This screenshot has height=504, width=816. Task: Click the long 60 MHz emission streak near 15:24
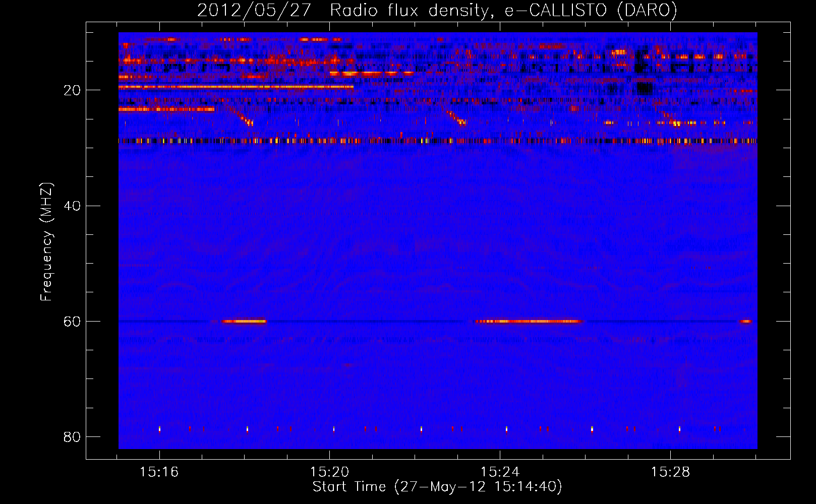coord(529,321)
